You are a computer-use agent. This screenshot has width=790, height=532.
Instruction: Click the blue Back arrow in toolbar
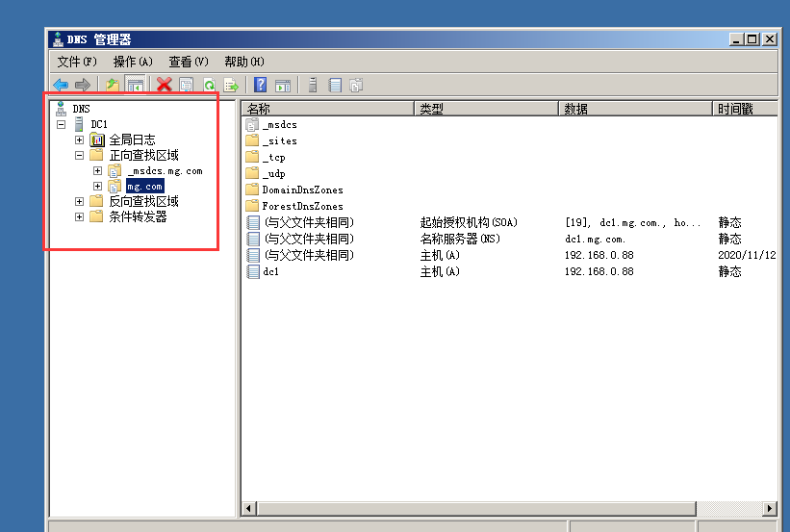[x=61, y=85]
